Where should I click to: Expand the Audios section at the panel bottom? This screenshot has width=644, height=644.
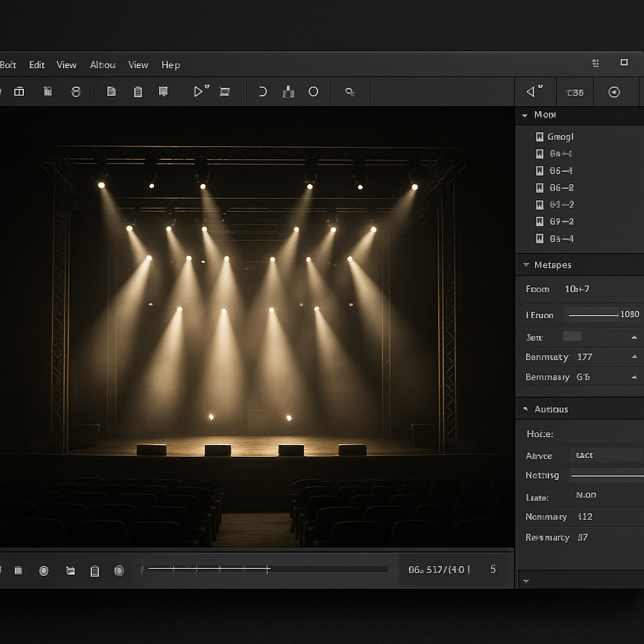pos(526,409)
